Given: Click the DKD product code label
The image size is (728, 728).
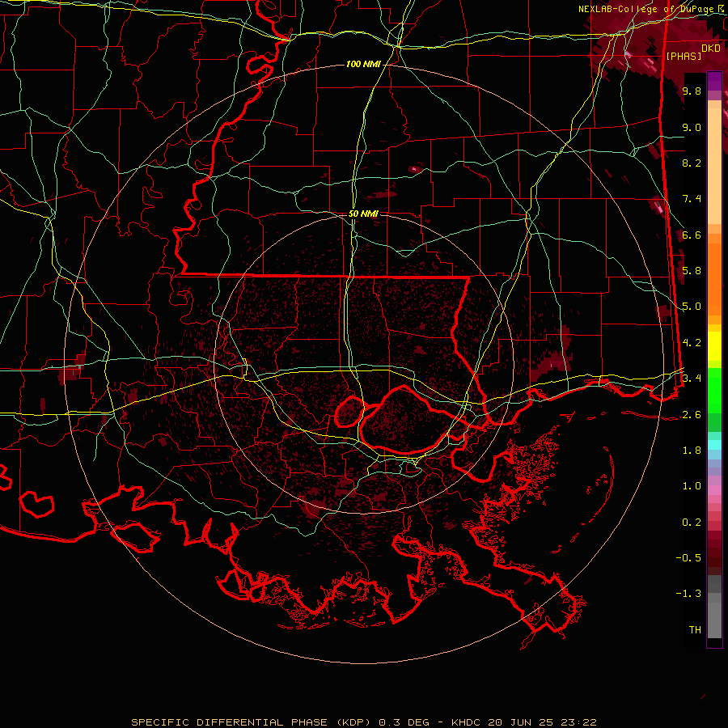Looking at the screenshot, I should point(711,49).
